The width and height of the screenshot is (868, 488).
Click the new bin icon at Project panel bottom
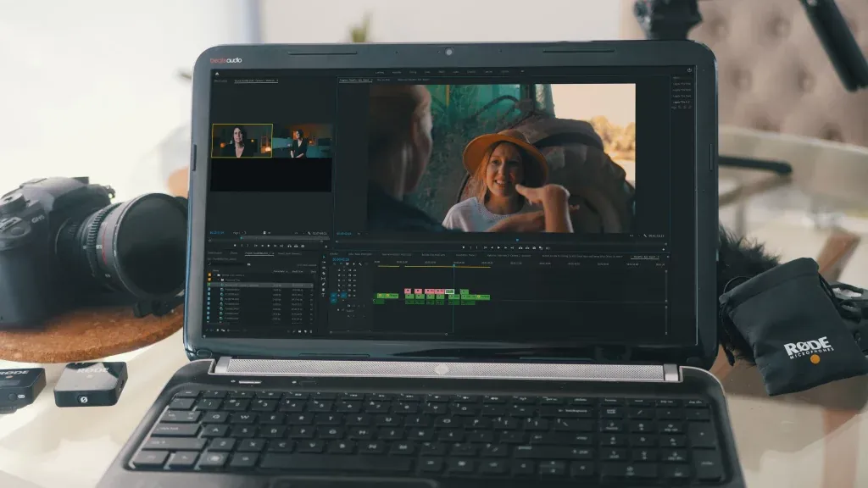tap(299, 331)
